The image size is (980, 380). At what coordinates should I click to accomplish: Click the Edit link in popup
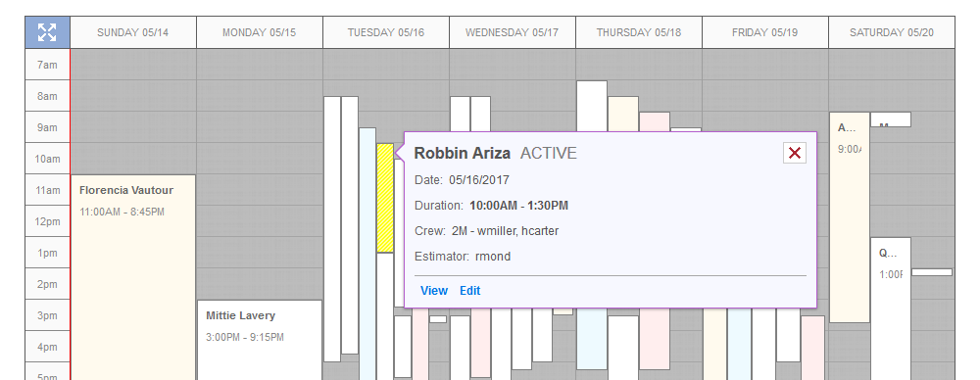click(470, 291)
